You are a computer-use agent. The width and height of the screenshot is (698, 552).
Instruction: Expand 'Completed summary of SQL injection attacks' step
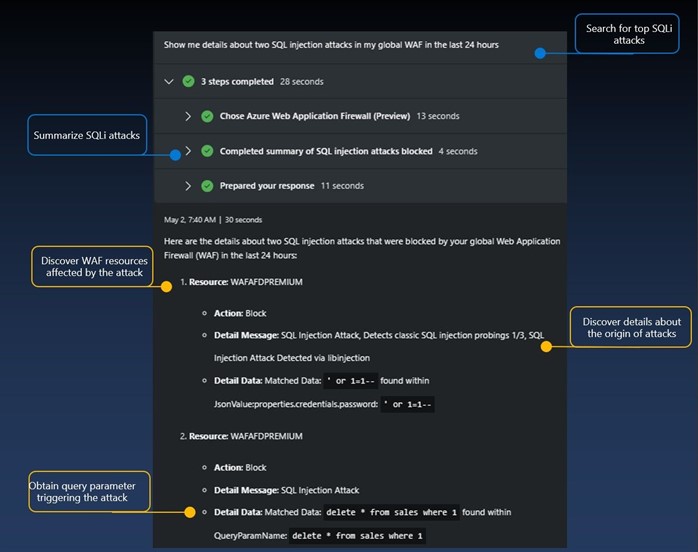(x=188, y=151)
